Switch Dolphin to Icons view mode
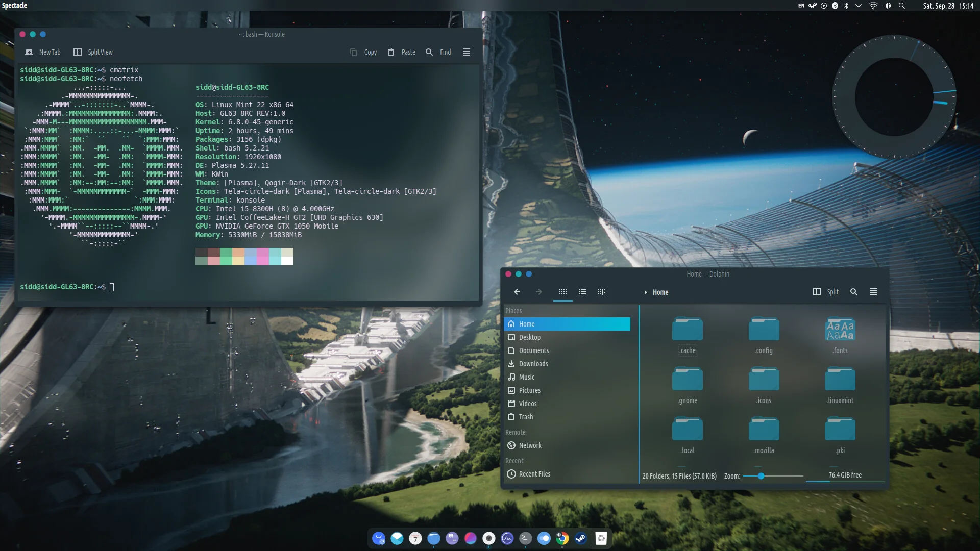Viewport: 980px width, 551px height. click(x=563, y=292)
